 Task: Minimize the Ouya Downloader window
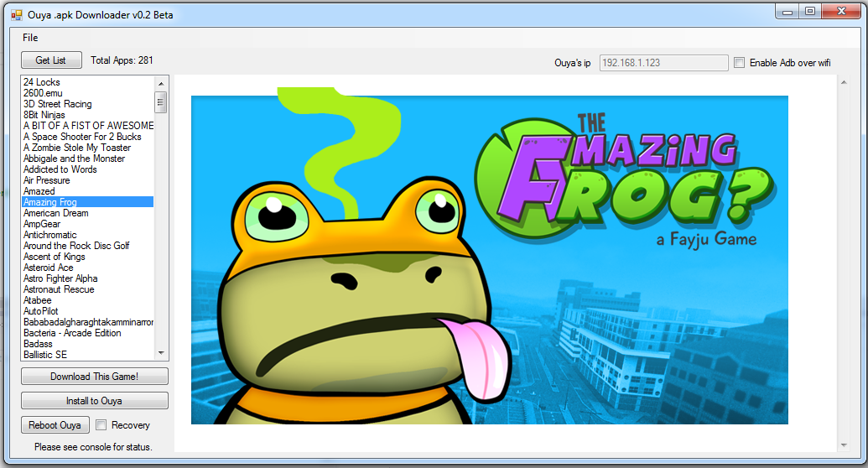coord(787,12)
